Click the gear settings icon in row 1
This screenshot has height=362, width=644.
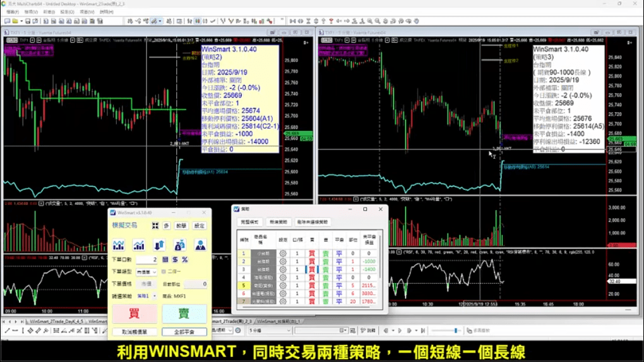[283, 254]
